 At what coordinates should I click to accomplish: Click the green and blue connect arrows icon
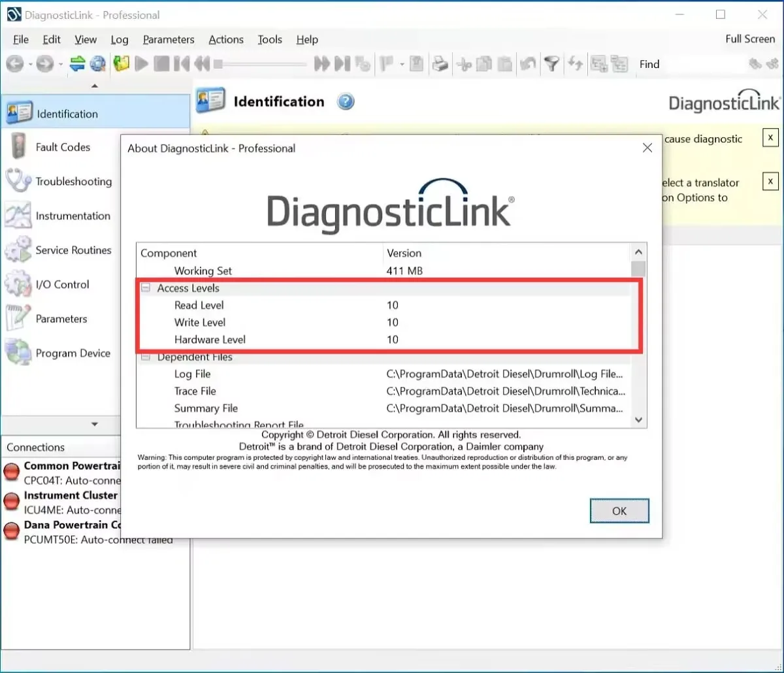tap(78, 63)
